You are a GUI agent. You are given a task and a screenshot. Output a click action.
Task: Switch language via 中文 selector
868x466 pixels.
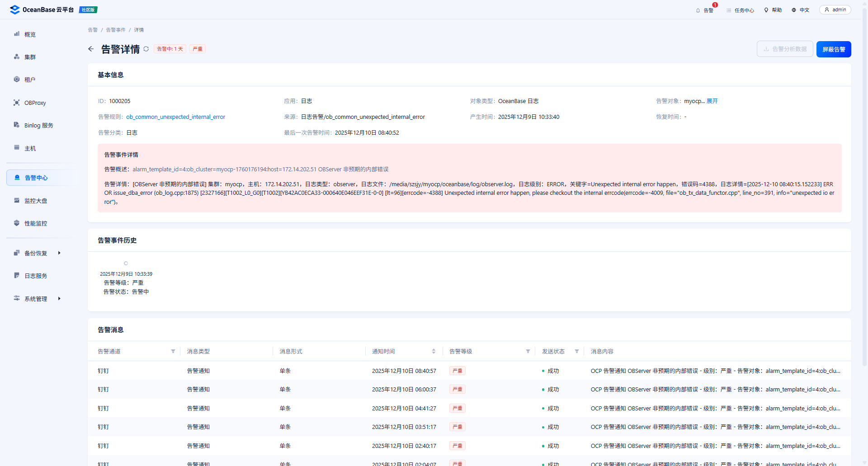tap(800, 10)
